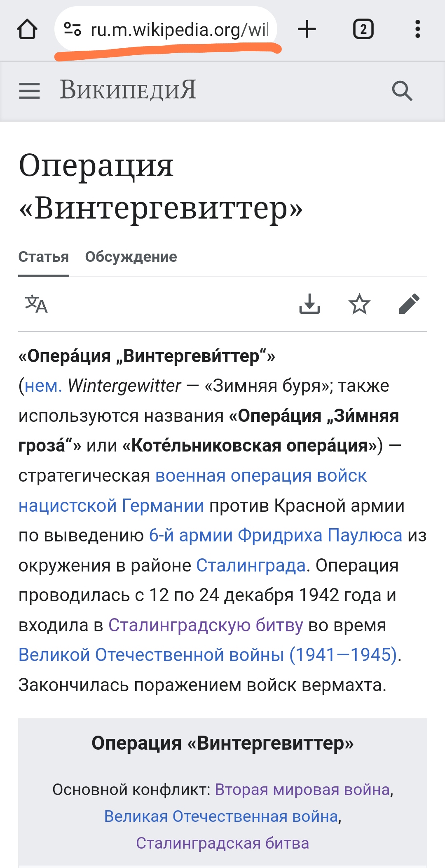Open the language selection icon

[36, 304]
